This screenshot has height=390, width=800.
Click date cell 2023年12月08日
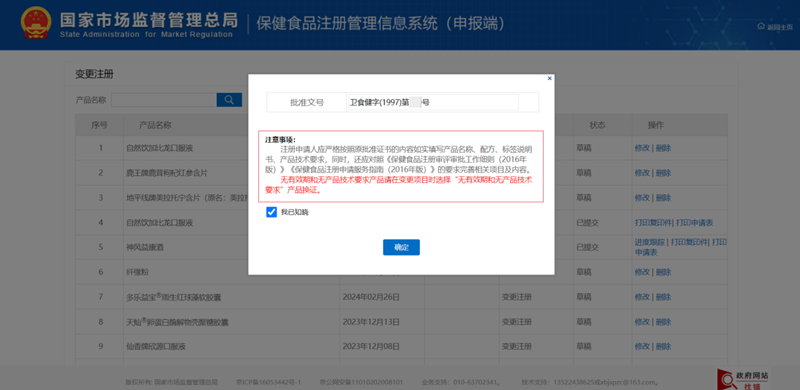[371, 347]
